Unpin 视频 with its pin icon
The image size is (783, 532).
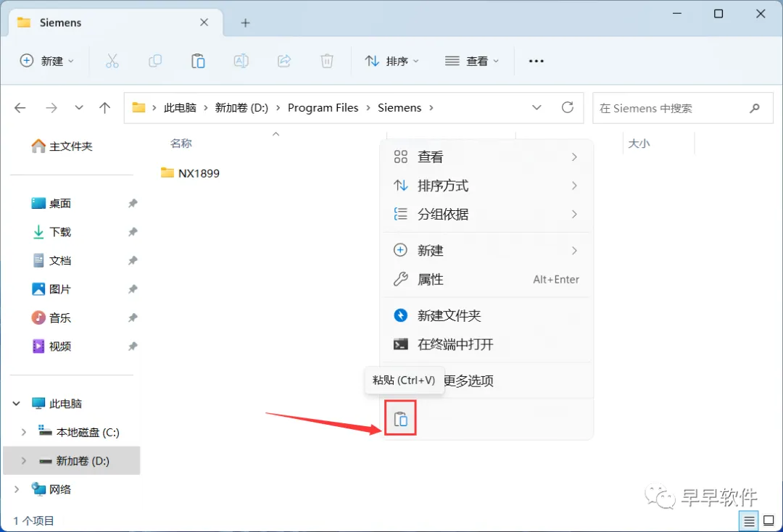[133, 346]
